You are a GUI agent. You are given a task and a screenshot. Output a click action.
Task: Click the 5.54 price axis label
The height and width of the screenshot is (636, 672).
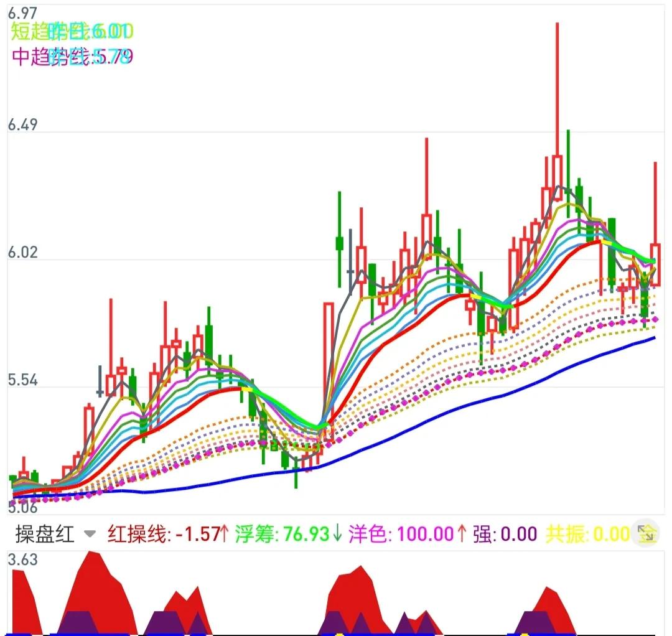pyautogui.click(x=23, y=380)
